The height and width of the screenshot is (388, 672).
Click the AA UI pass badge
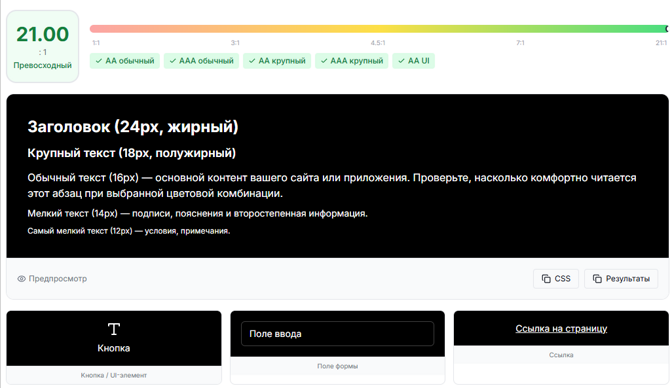pos(414,61)
